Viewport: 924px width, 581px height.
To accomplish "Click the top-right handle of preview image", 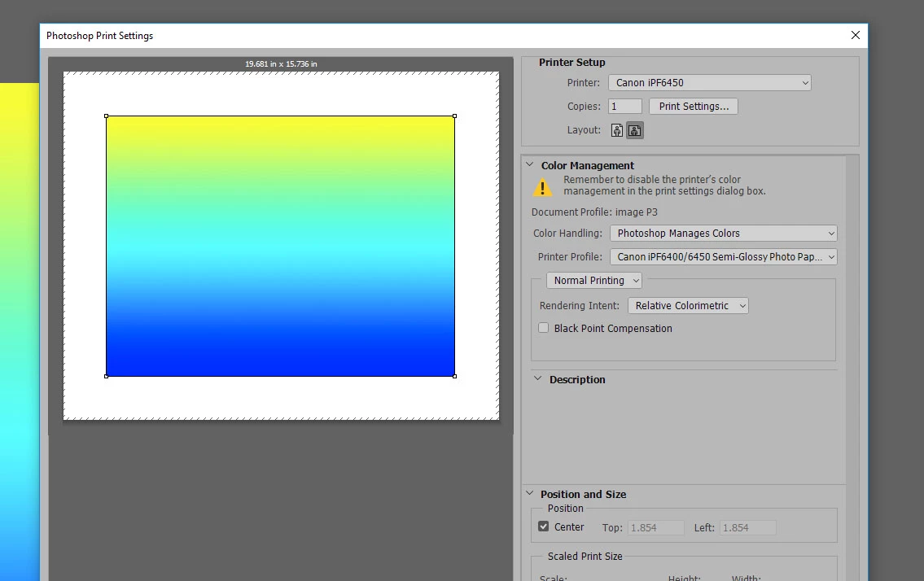I will click(455, 116).
